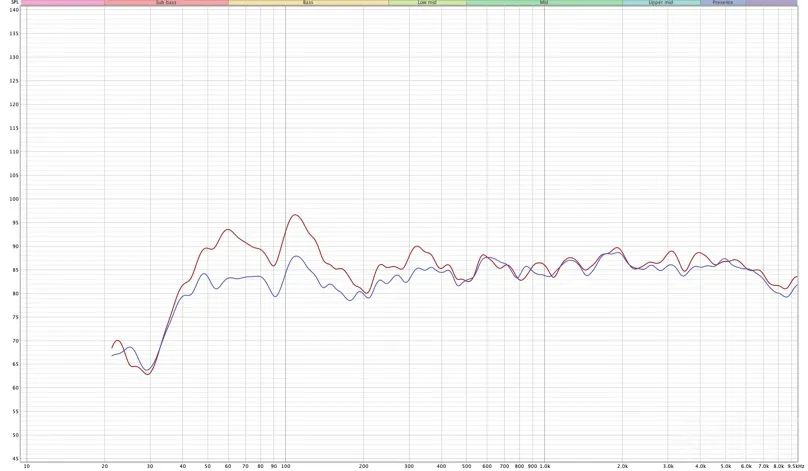Click the red curve's highest peak near 100 Hz
Image resolution: width=808 pixels, height=471 pixels.
click(295, 215)
